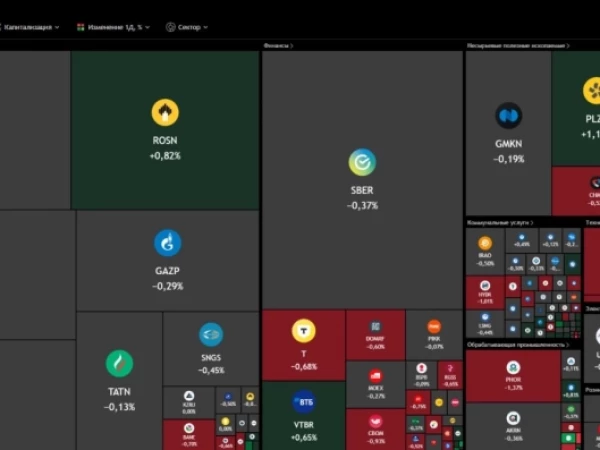Click the GMKN dark blue logo
The height and width of the screenshot is (450, 600).
(x=509, y=116)
